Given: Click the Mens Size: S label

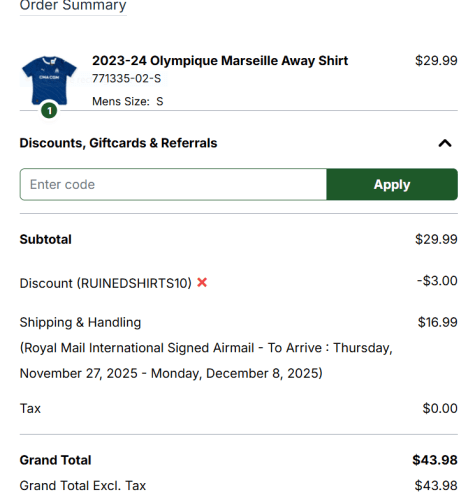Looking at the screenshot, I should pyautogui.click(x=128, y=101).
